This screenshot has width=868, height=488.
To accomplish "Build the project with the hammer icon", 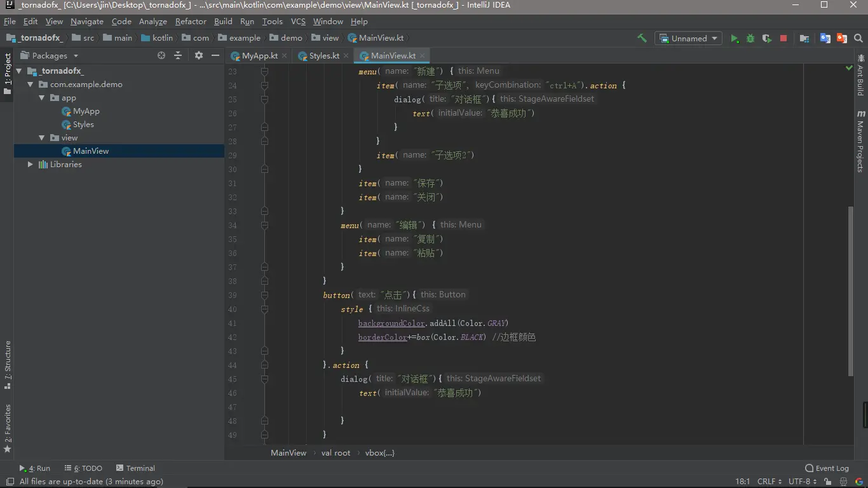I will coord(642,38).
